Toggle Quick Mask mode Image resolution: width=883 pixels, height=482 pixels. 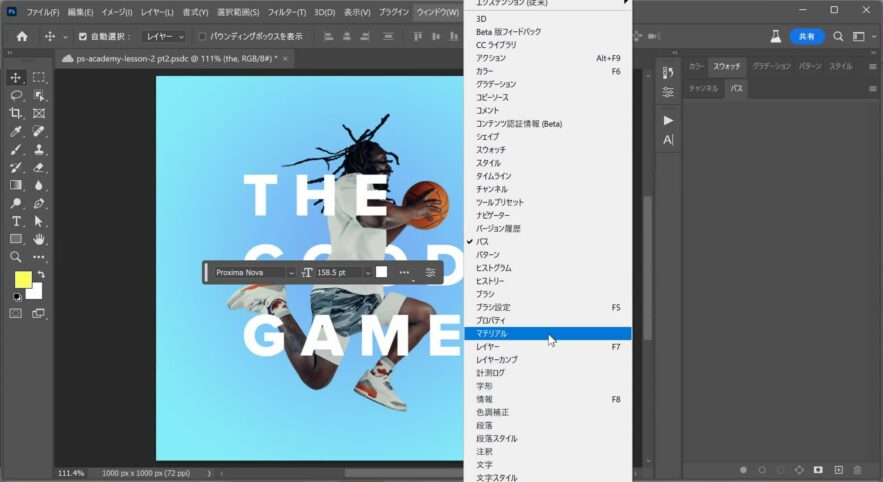point(16,314)
